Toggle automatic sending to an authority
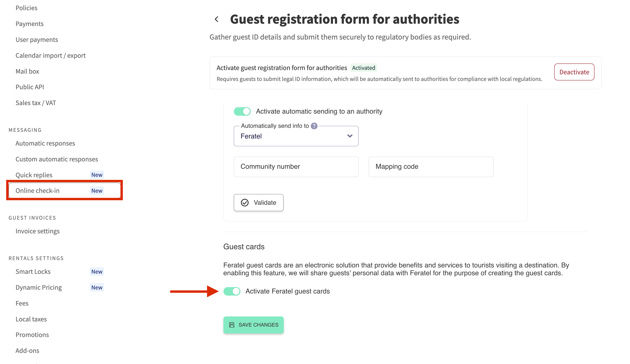630x364 pixels. tap(242, 111)
